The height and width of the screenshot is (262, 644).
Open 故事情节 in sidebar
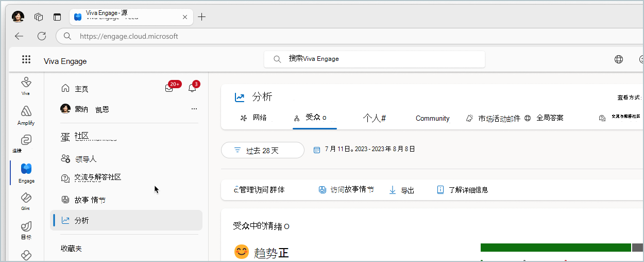pyautogui.click(x=83, y=200)
